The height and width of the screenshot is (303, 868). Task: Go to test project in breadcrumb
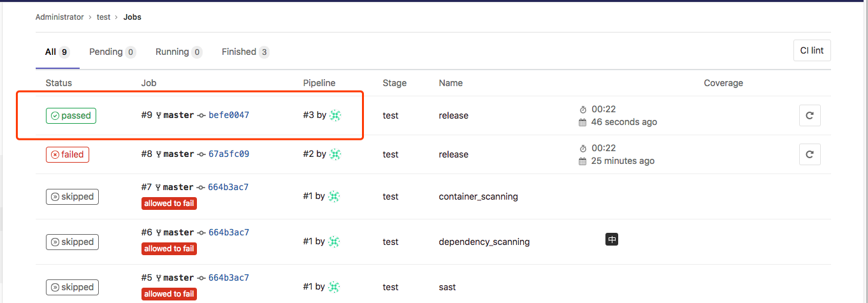click(x=103, y=17)
